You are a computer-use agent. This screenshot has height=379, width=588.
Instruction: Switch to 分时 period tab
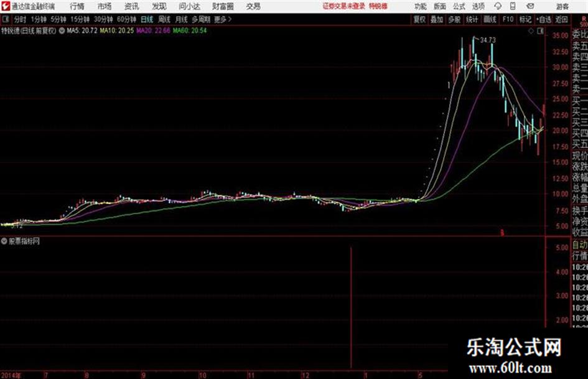21,19
